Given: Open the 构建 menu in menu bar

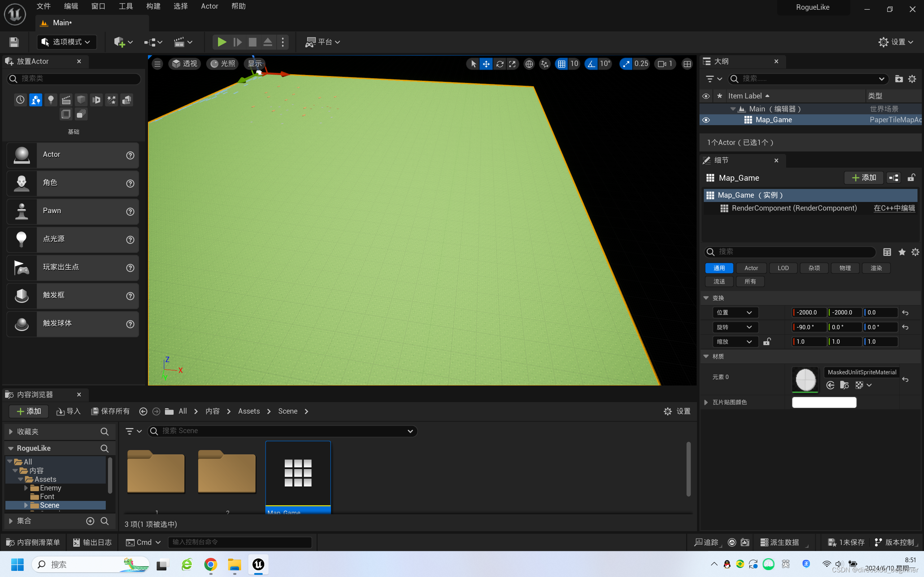Looking at the screenshot, I should [153, 6].
